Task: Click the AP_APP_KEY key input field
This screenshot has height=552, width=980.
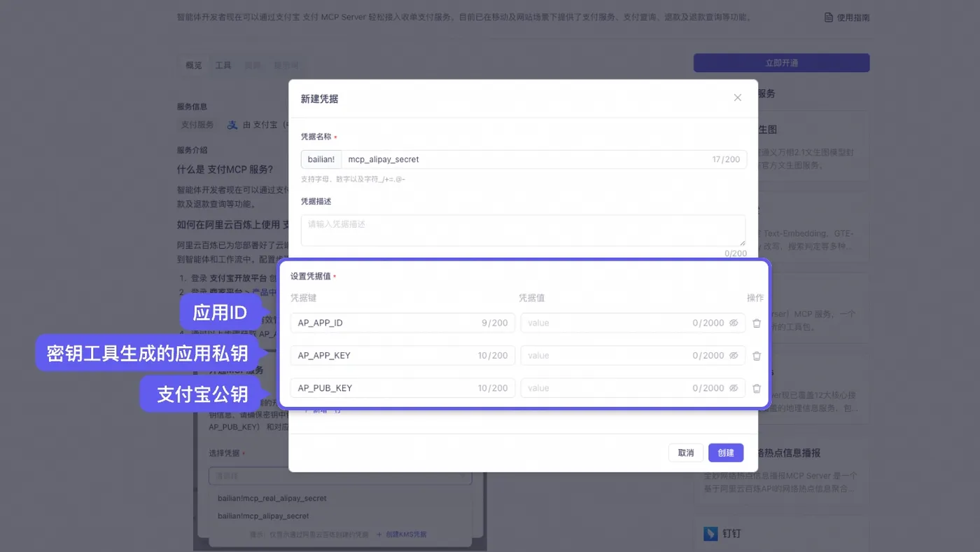Action: tap(402, 356)
